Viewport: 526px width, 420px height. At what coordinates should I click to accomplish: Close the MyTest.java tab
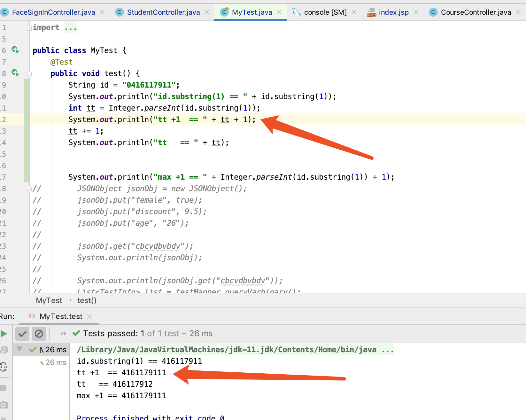(x=279, y=12)
